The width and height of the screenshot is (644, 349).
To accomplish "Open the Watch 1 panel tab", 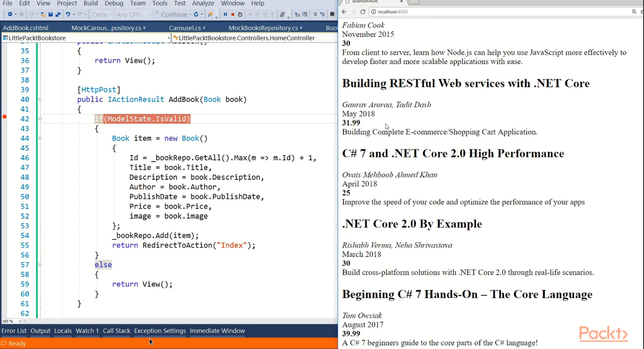I will (x=87, y=331).
